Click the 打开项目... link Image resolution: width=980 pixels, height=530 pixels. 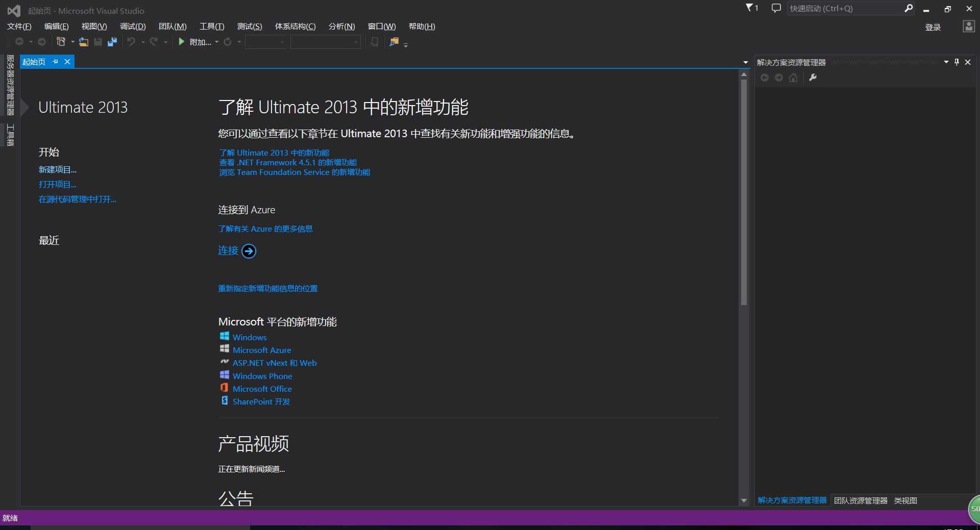click(58, 184)
